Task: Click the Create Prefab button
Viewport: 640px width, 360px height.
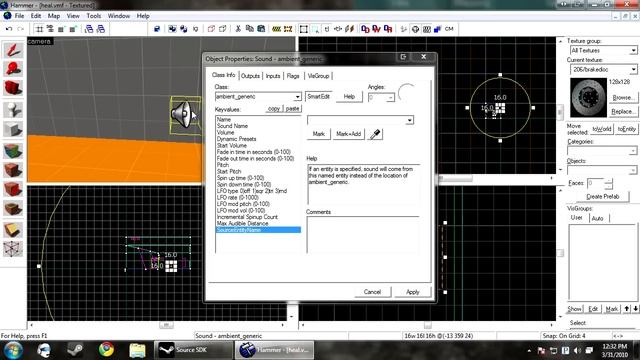Action: pyautogui.click(x=602, y=197)
